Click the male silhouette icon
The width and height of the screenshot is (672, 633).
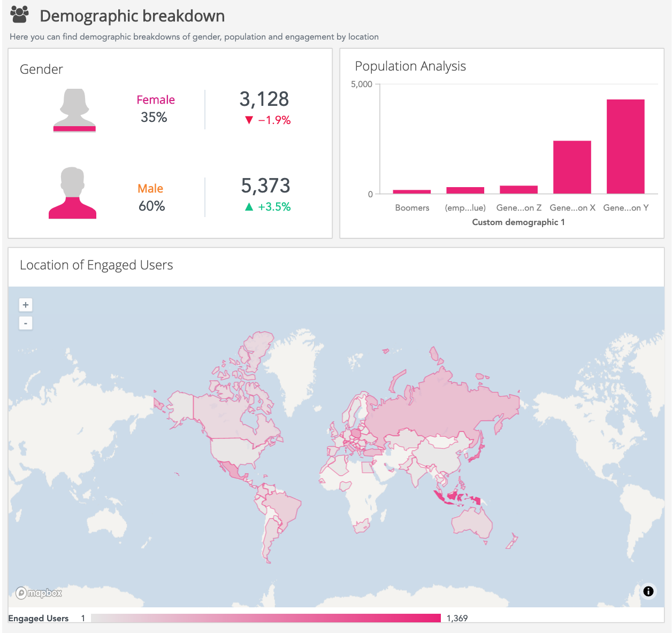[x=72, y=193]
